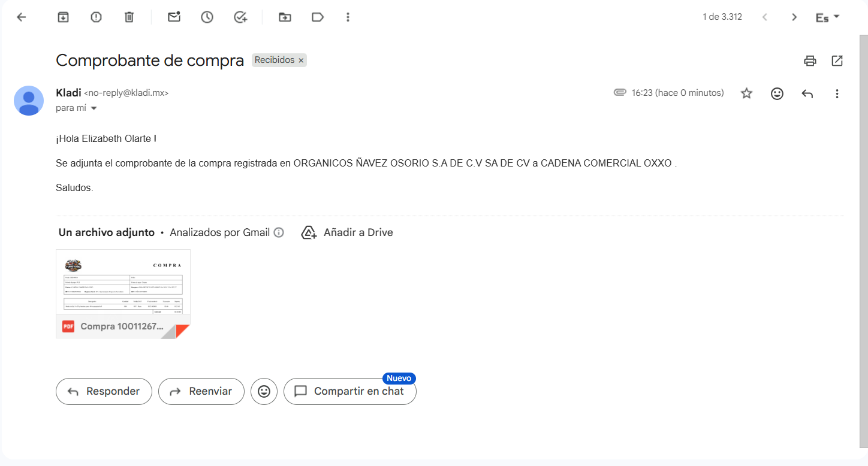Print the whole conversation
This screenshot has height=466, width=868.
810,60
